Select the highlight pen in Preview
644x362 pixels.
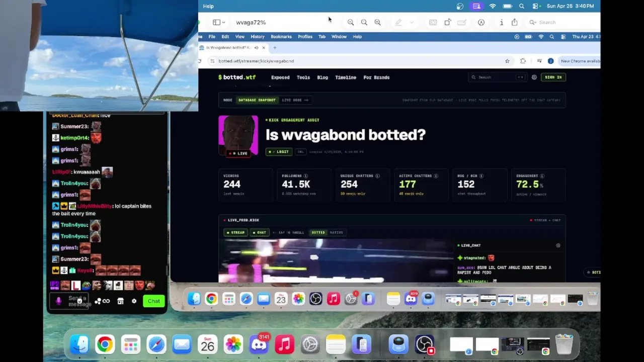coord(398,22)
